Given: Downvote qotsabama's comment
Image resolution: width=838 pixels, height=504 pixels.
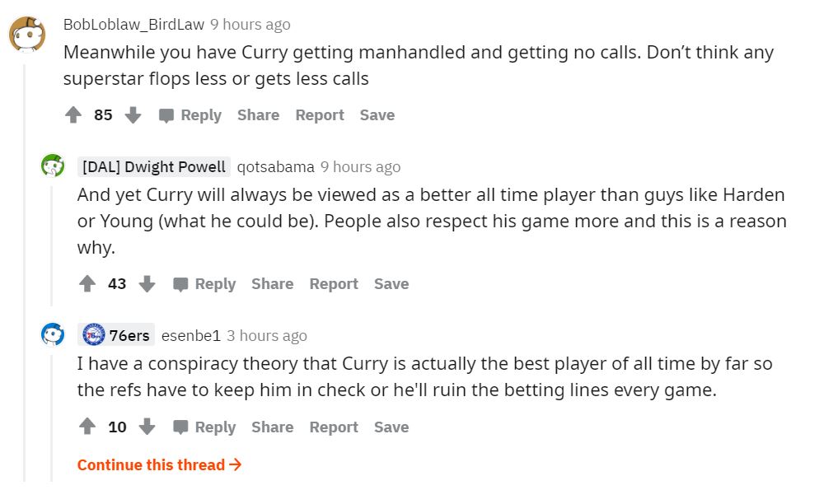Looking at the screenshot, I should [147, 284].
